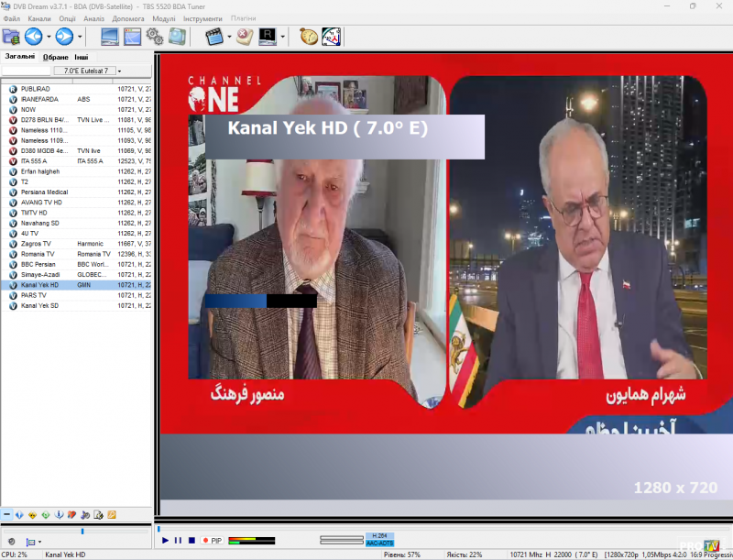
Task: Open the screenshot tool dropdown arrow
Action: (x=229, y=37)
